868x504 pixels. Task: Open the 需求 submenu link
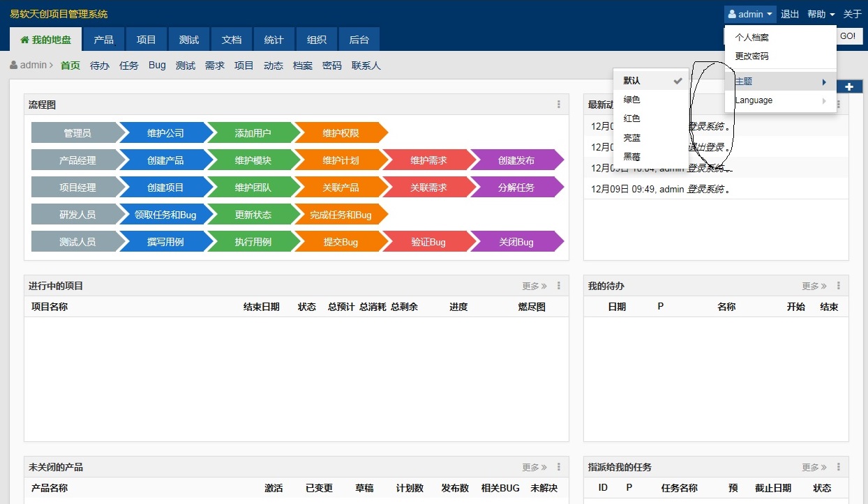coord(215,66)
